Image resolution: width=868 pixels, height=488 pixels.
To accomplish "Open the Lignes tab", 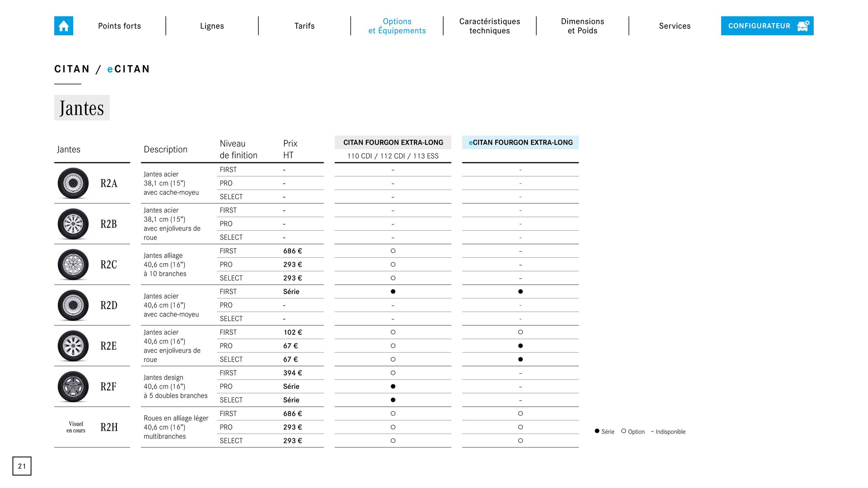I will pos(212,26).
